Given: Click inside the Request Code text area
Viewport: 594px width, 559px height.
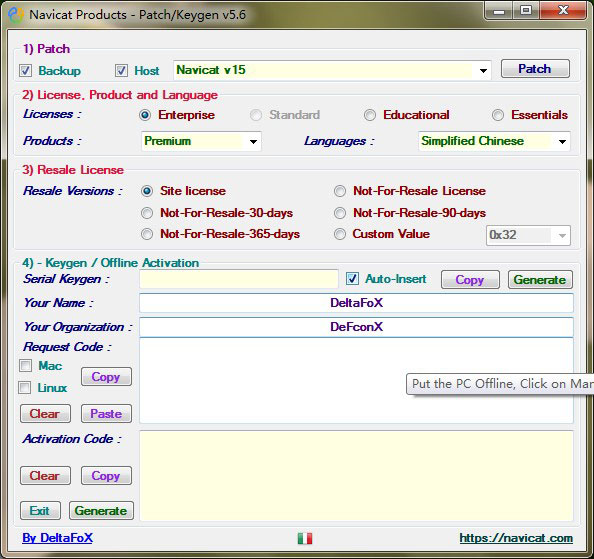Looking at the screenshot, I should click(x=356, y=381).
